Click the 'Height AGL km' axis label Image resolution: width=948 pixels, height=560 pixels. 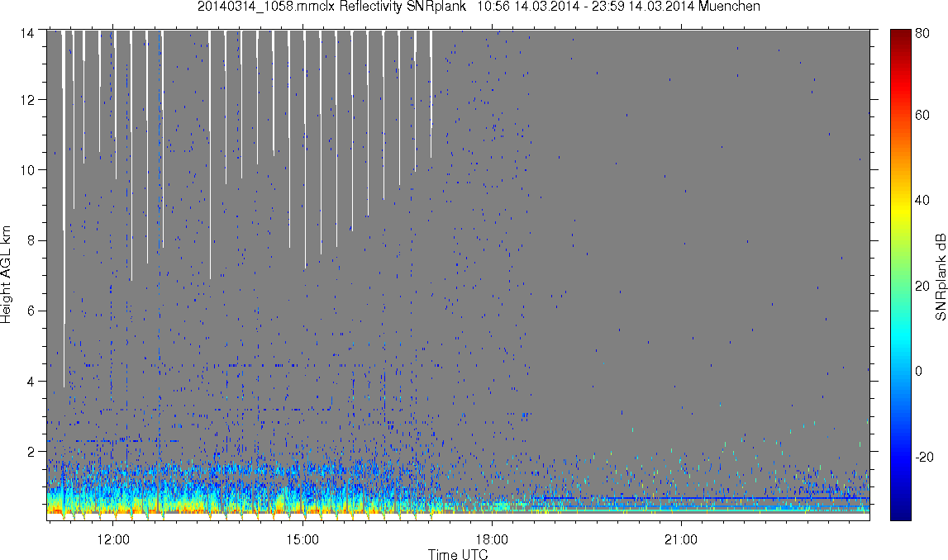(6, 274)
